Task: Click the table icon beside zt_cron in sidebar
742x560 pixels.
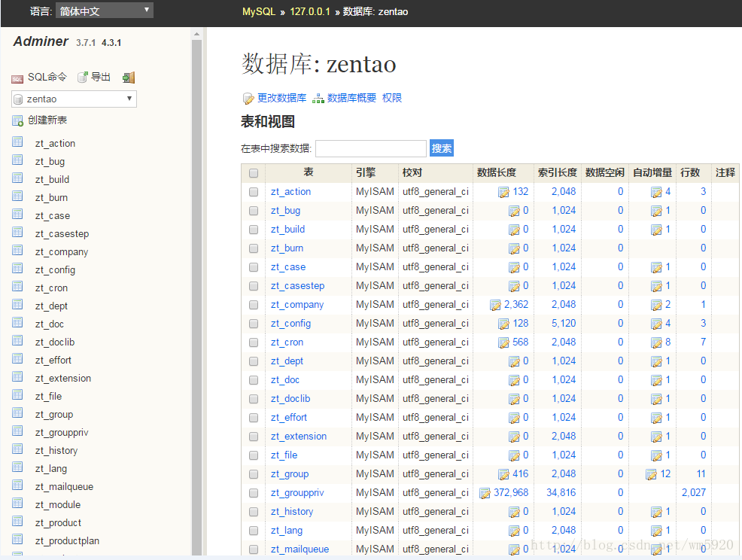Action: coord(17,286)
